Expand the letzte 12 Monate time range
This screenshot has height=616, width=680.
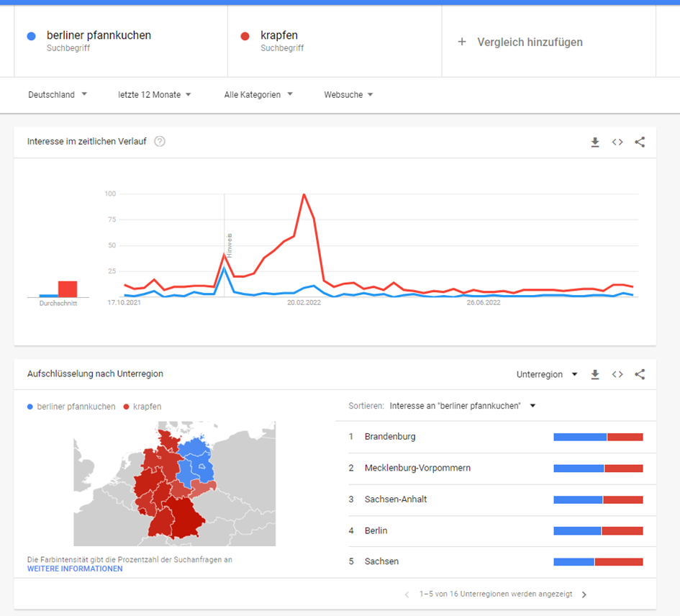(x=155, y=94)
